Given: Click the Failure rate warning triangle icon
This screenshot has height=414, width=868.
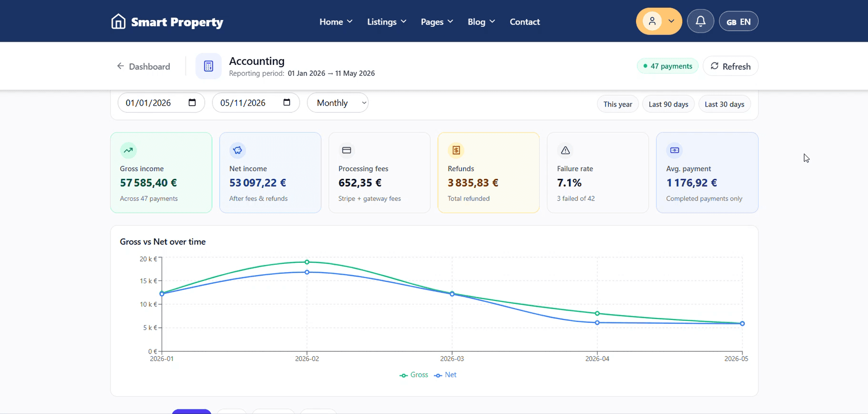Looking at the screenshot, I should [565, 150].
